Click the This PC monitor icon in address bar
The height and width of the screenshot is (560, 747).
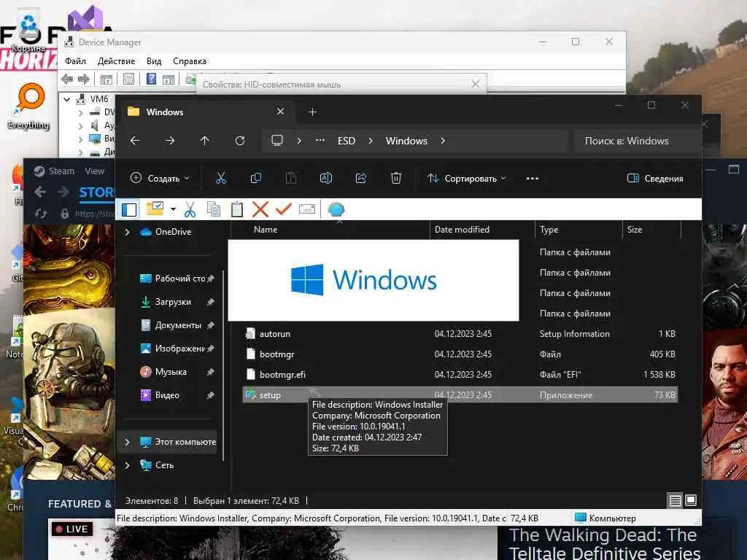(276, 141)
